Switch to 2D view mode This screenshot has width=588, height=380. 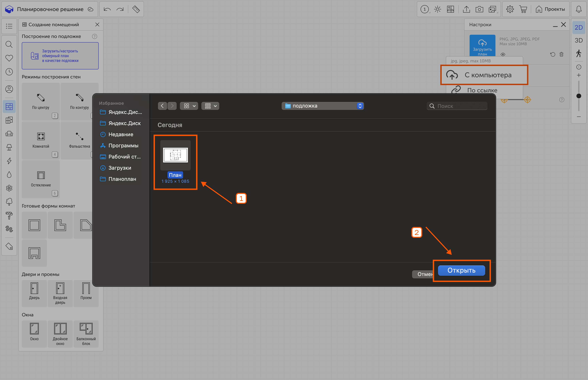click(x=579, y=27)
